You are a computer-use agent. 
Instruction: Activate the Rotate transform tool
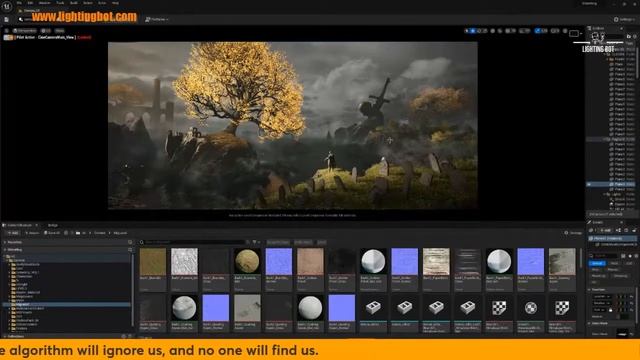(479, 31)
